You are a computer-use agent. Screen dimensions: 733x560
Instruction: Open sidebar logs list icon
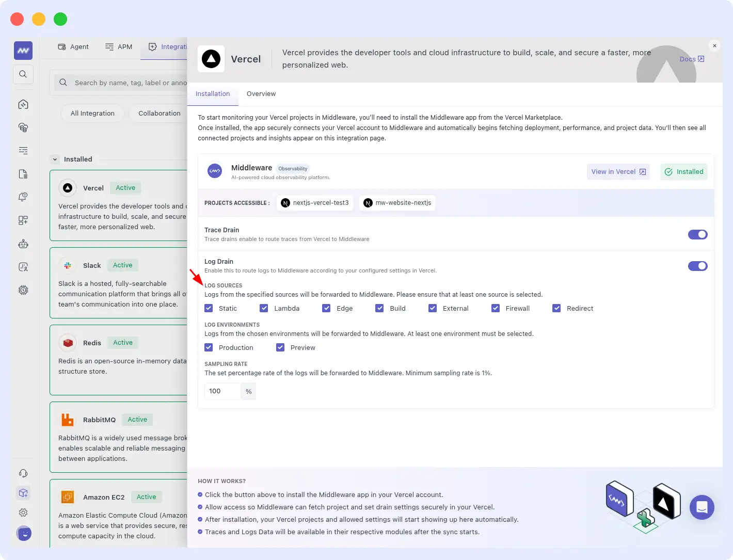click(23, 151)
